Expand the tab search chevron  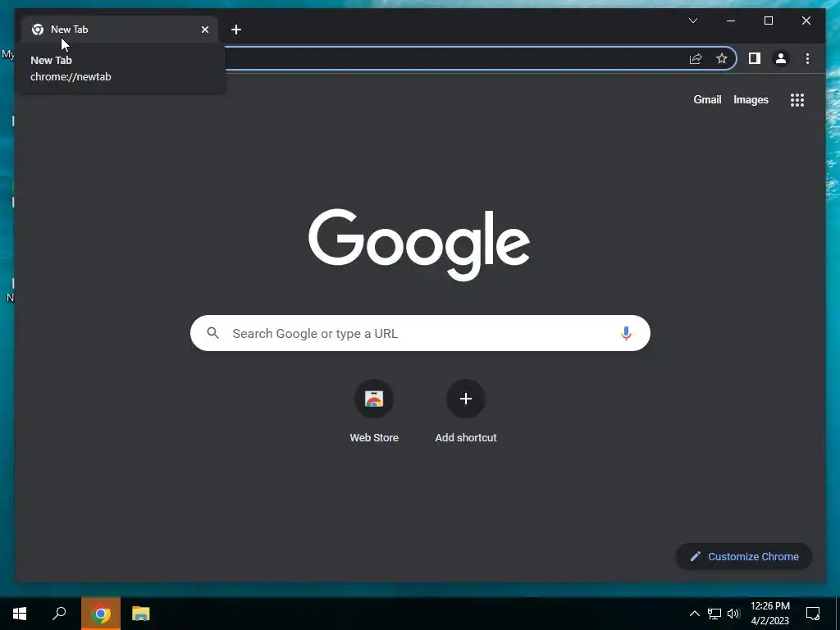692,21
